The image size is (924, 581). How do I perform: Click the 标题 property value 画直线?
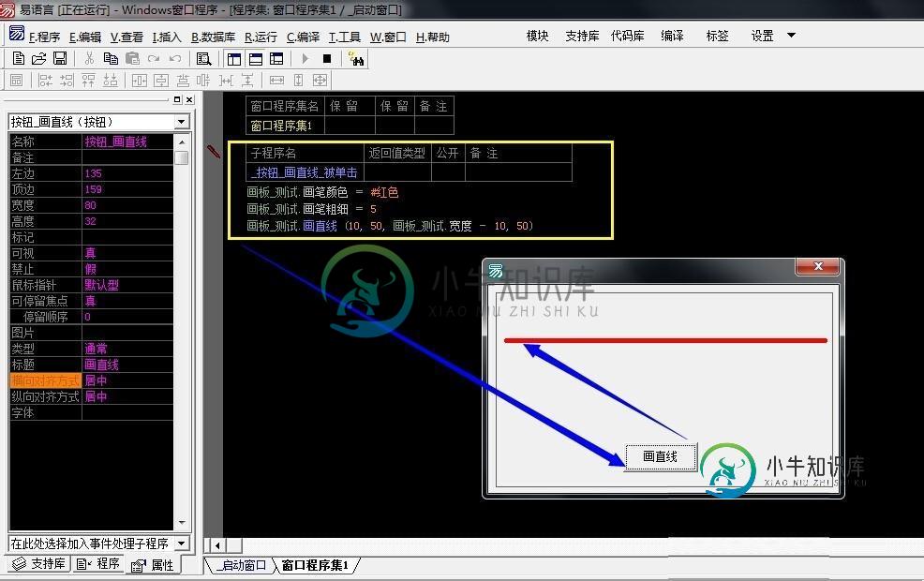click(x=101, y=365)
